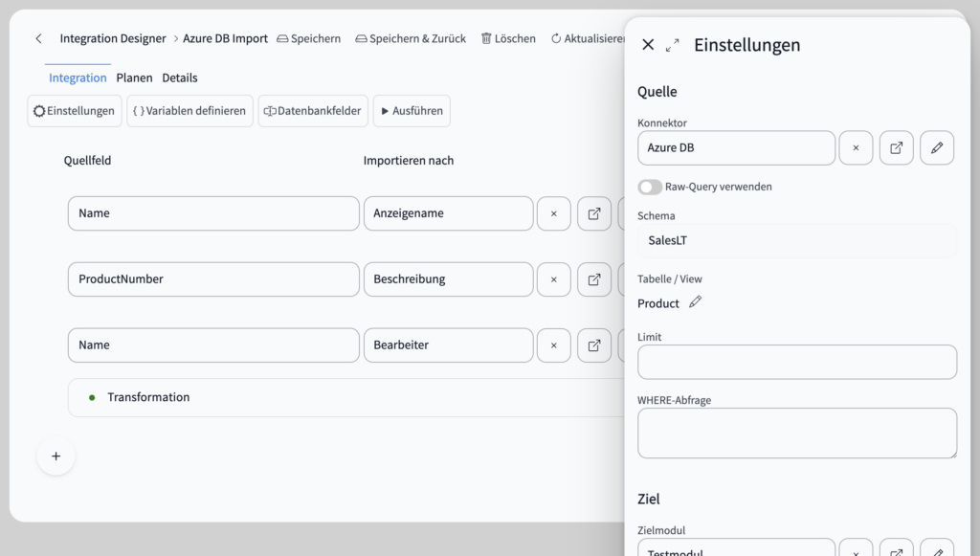Add a new mapping with plus button

[56, 456]
